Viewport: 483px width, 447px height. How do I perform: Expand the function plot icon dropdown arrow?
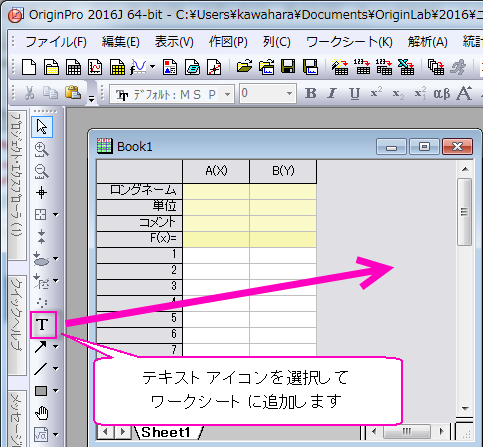[x=152, y=67]
